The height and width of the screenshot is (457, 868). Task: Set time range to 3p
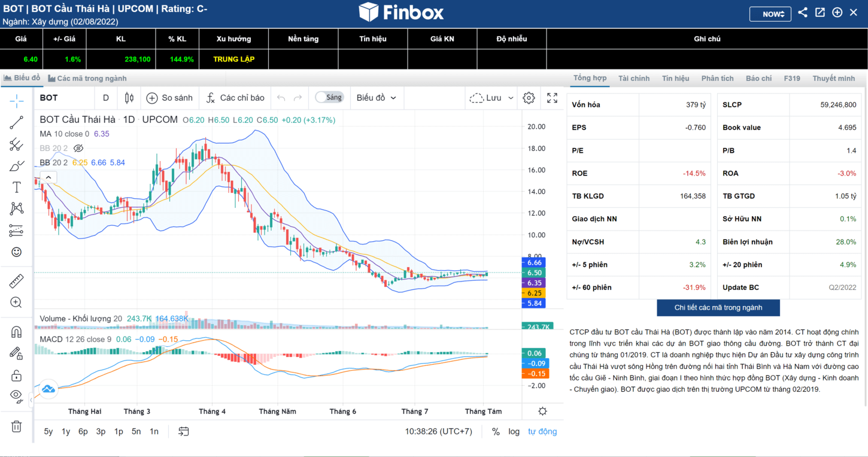[101, 431]
